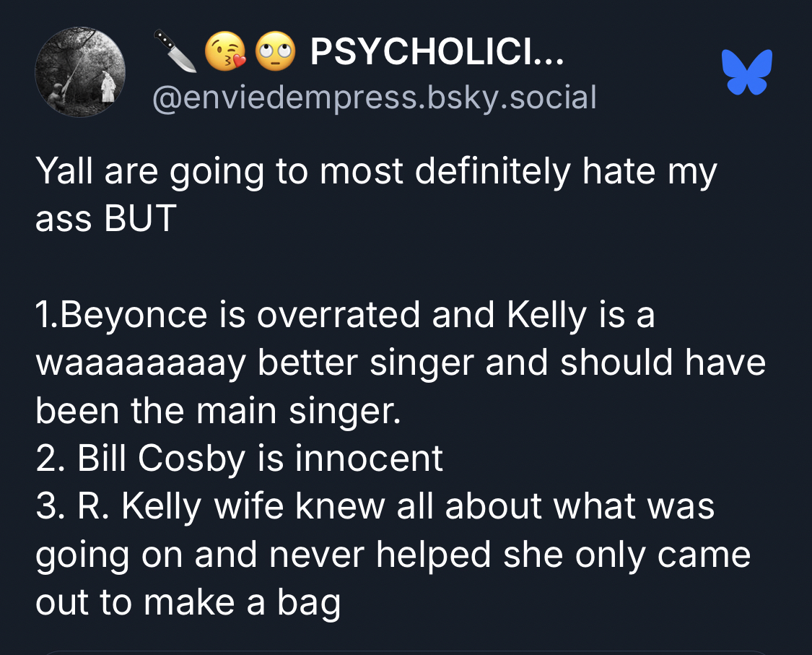Click the word "overrated" in point 1
This screenshot has height=655, width=812.
click(339, 315)
